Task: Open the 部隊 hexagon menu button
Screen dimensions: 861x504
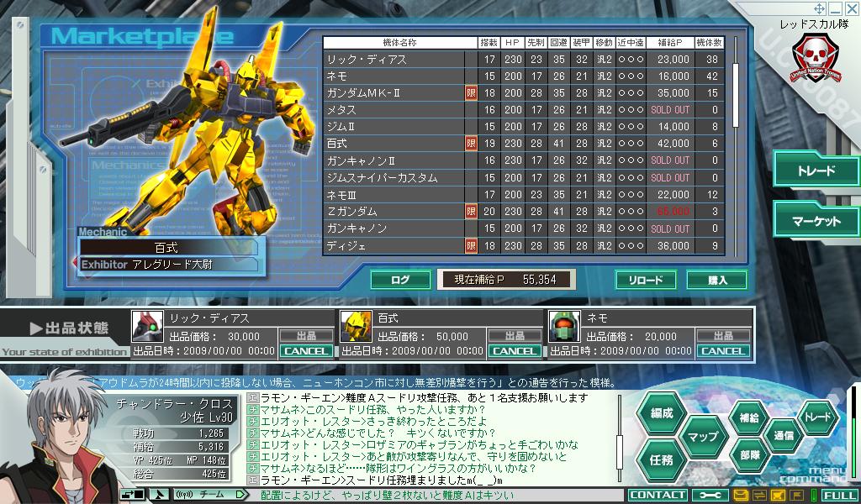Action: pos(749,456)
